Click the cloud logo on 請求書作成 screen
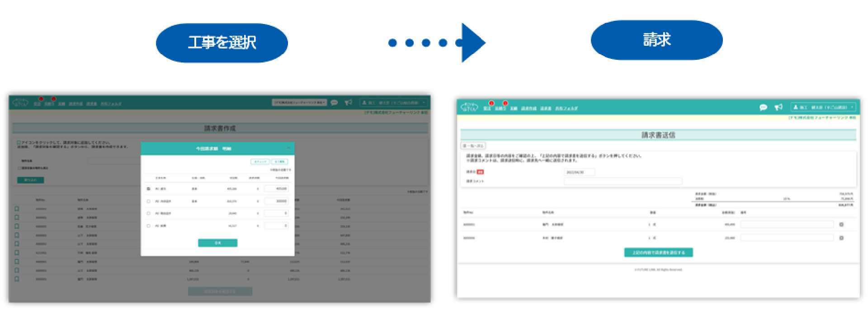 (20, 102)
